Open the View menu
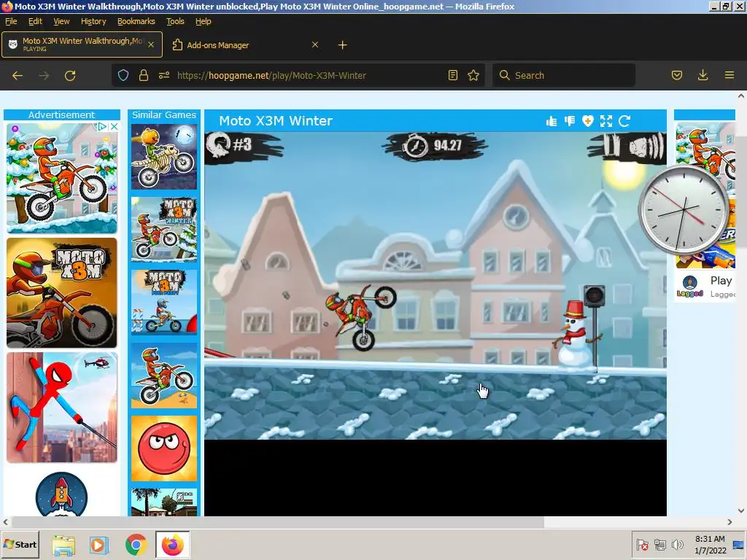 pyautogui.click(x=61, y=21)
